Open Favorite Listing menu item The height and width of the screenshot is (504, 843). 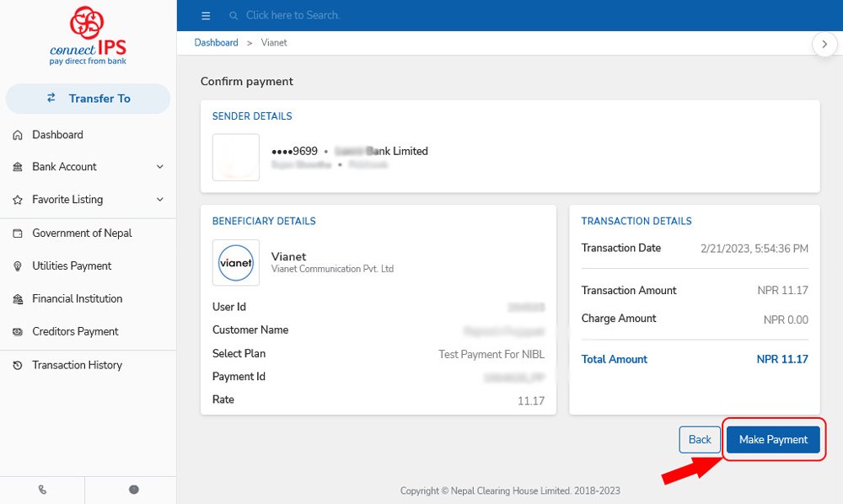pos(88,200)
